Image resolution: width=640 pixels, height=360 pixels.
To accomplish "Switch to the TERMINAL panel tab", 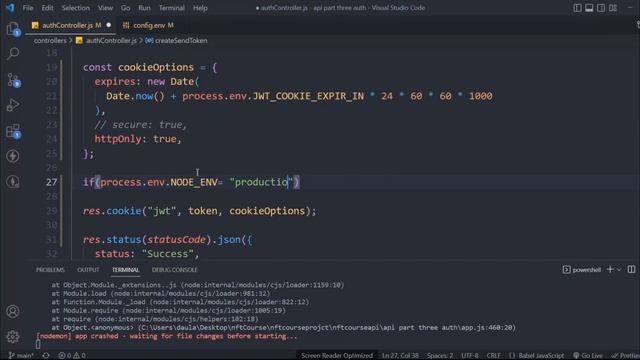I will [125, 270].
